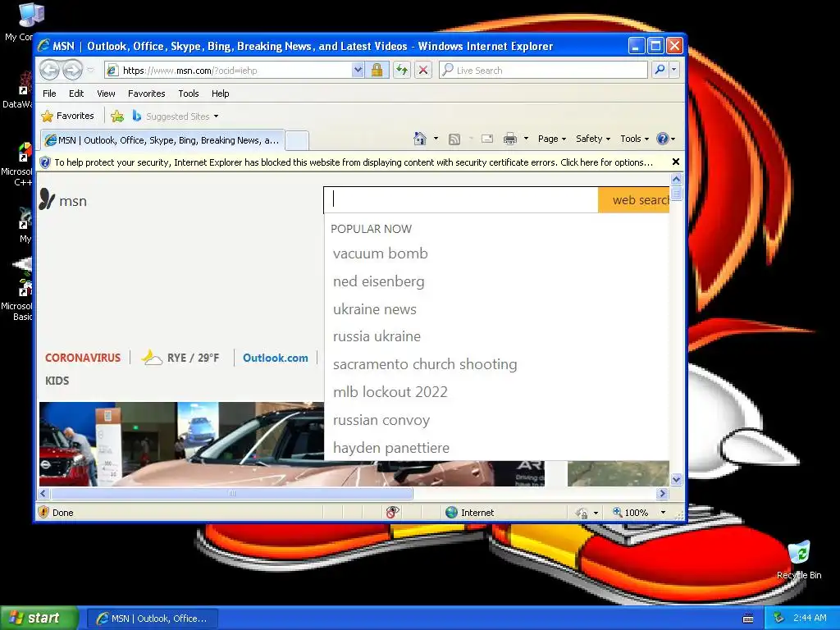840x630 pixels.
Task: Open RYE / 29°F weather link
Action: click(180, 358)
